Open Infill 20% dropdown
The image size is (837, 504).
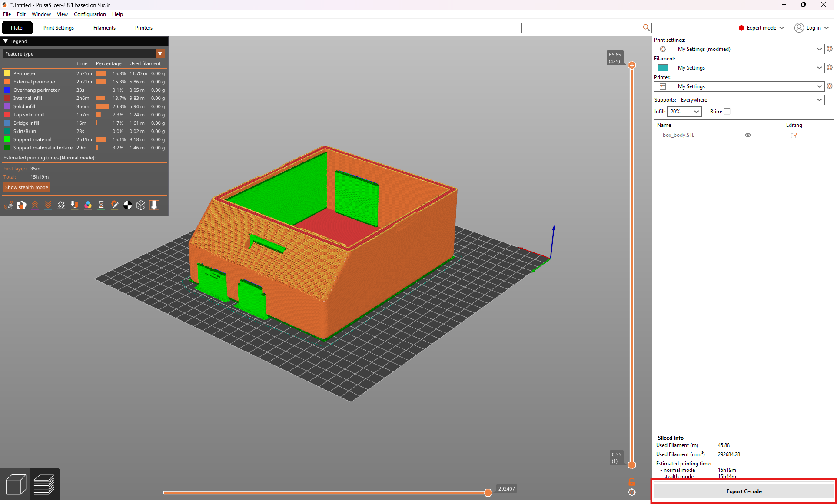pos(684,112)
